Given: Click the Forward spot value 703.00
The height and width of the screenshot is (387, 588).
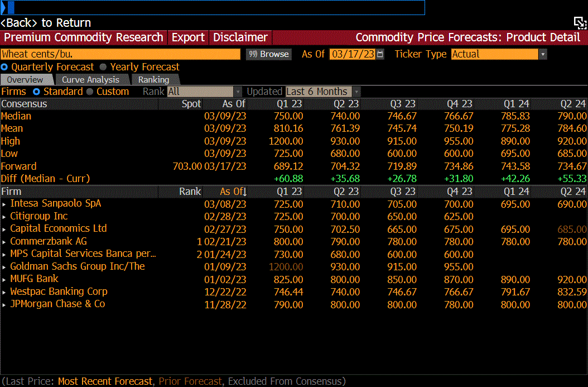Looking at the screenshot, I should (x=187, y=166).
